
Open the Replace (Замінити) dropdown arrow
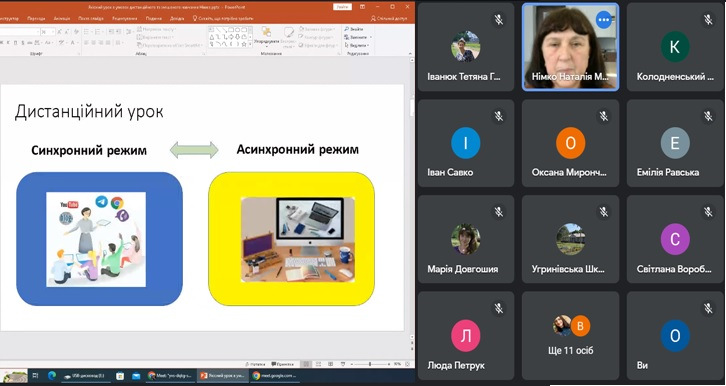tap(371, 37)
